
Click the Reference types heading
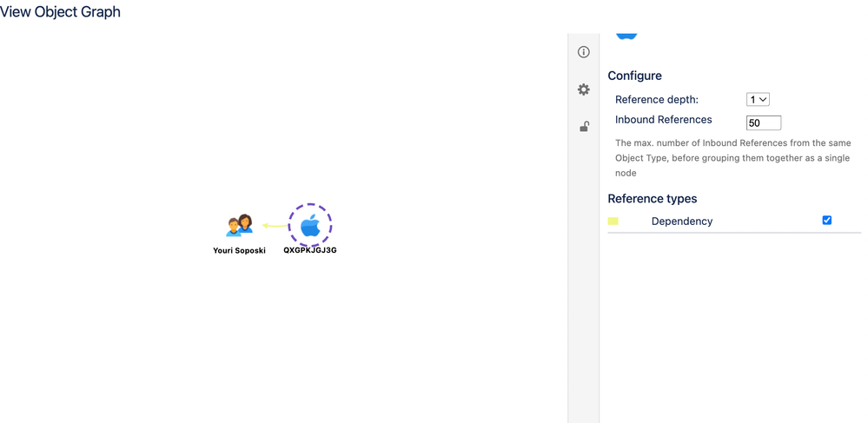pyautogui.click(x=653, y=198)
